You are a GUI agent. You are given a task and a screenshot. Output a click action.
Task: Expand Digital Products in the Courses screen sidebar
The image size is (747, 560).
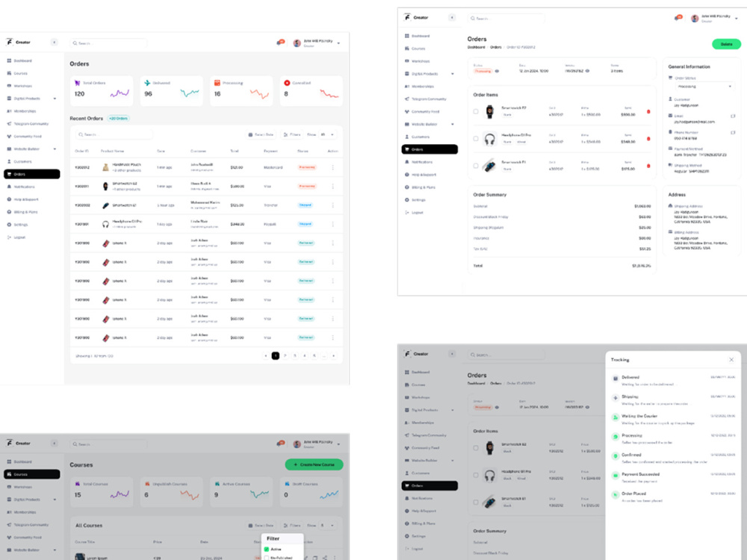(55, 500)
